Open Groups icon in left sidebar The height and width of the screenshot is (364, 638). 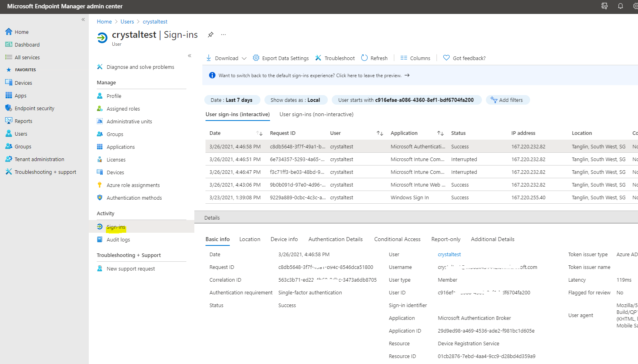pos(9,146)
